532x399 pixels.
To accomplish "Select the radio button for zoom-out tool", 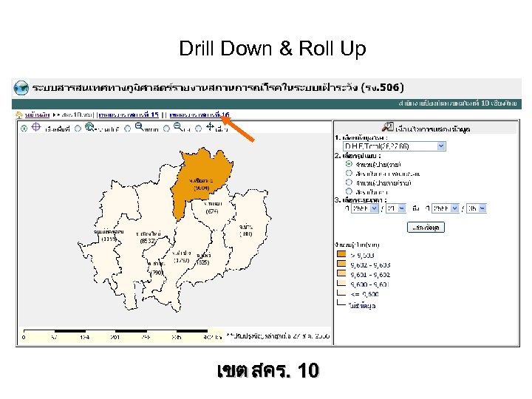I will coord(166,129).
